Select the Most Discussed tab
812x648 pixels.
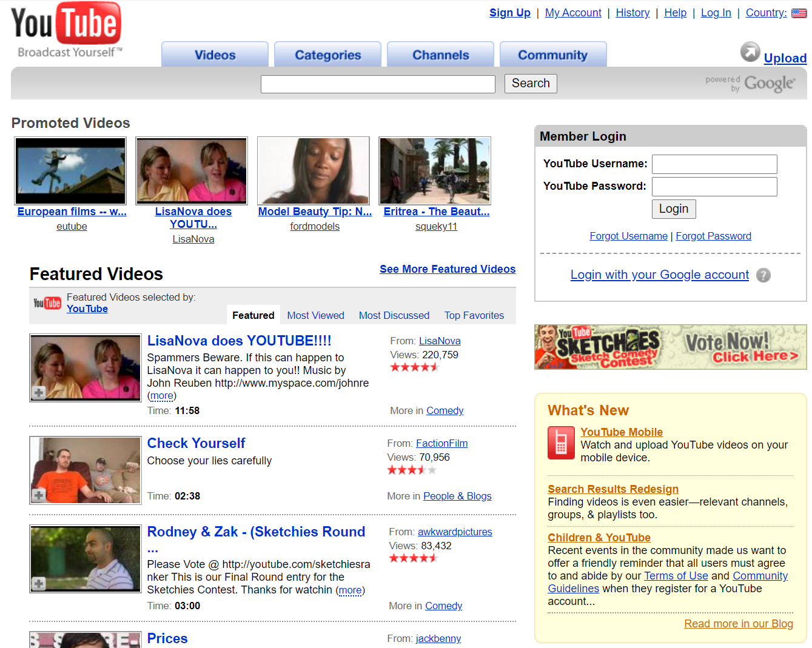[x=394, y=315]
